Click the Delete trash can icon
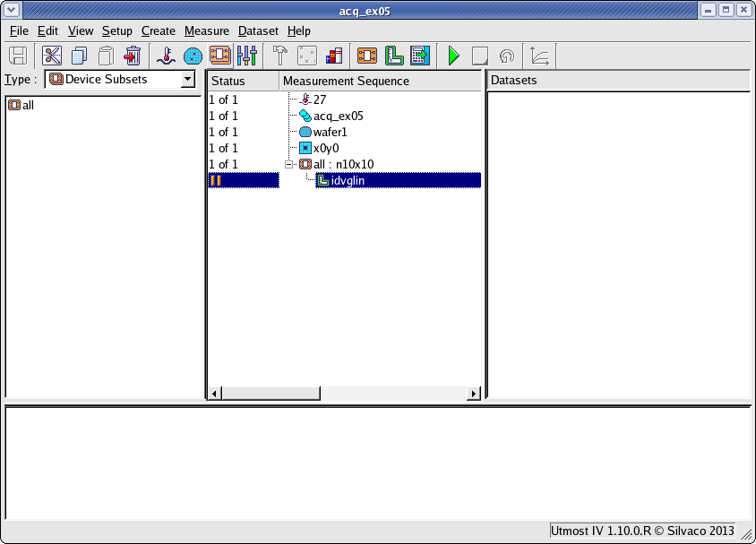Viewport: 756px width, 544px height. [132, 56]
